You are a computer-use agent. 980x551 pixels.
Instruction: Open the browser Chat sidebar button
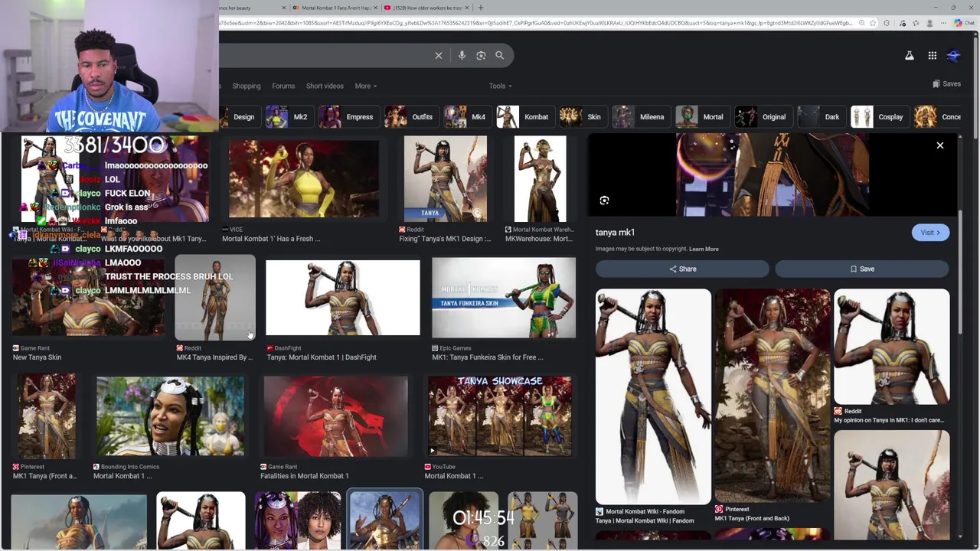pos(964,23)
